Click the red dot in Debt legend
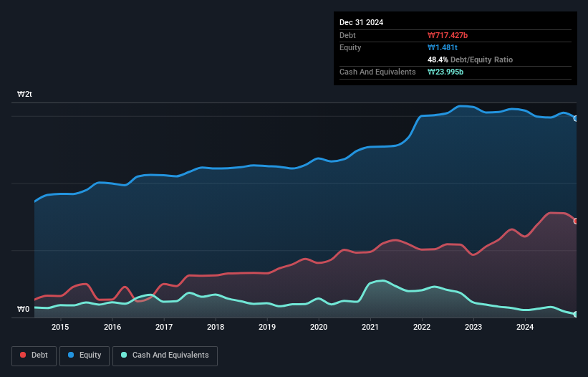The height and width of the screenshot is (377, 588). pos(23,355)
